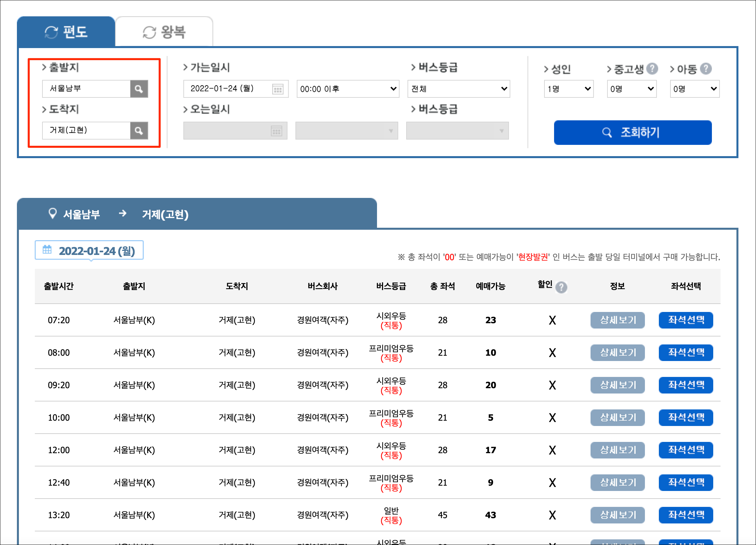The image size is (756, 545).
Task: Open the 성인 1명 passenger dropdown
Action: pyautogui.click(x=568, y=89)
